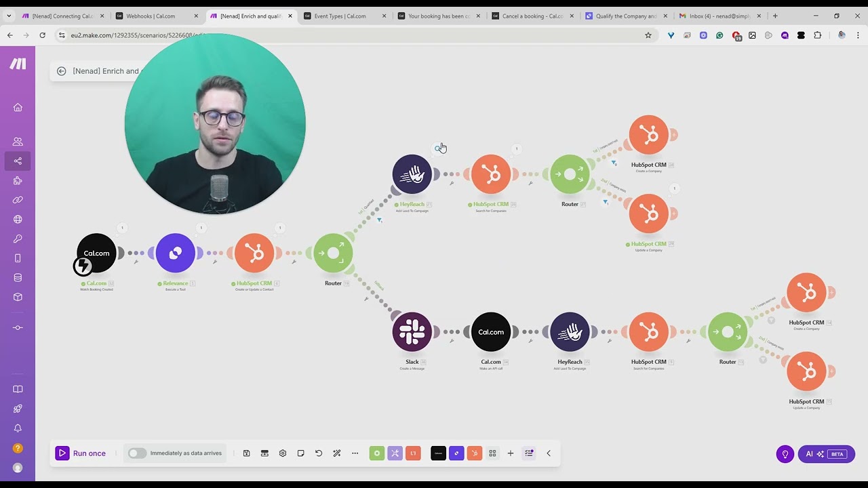Open the Relevance Execute a Tool module
The height and width of the screenshot is (488, 868).
point(176,253)
